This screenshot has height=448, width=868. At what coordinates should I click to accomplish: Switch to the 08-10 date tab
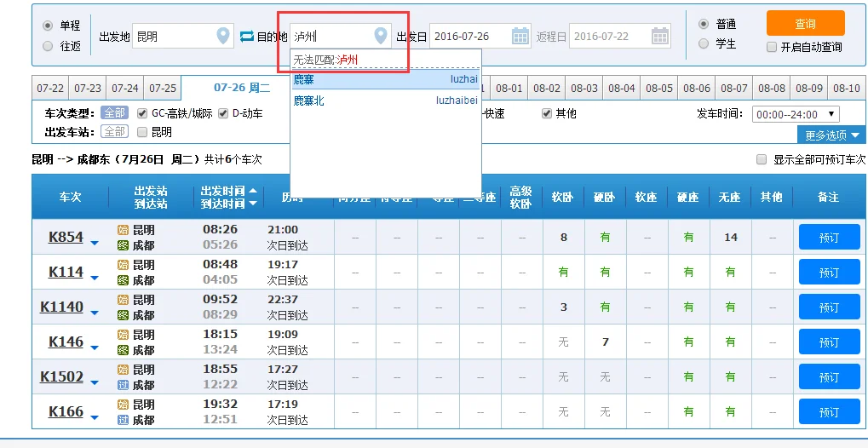point(847,88)
